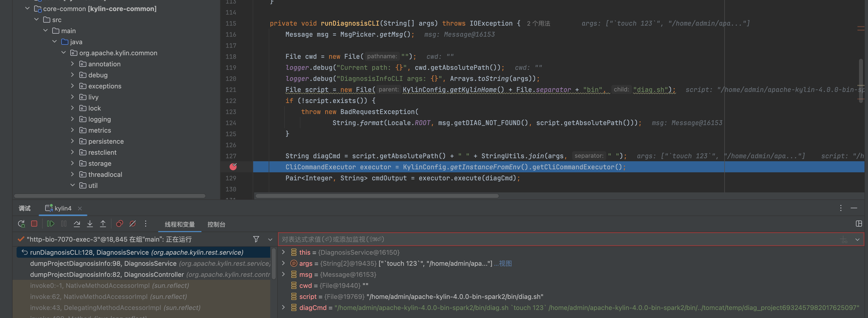Expand the lock package
This screenshot has height=318, width=868.
tap(72, 108)
